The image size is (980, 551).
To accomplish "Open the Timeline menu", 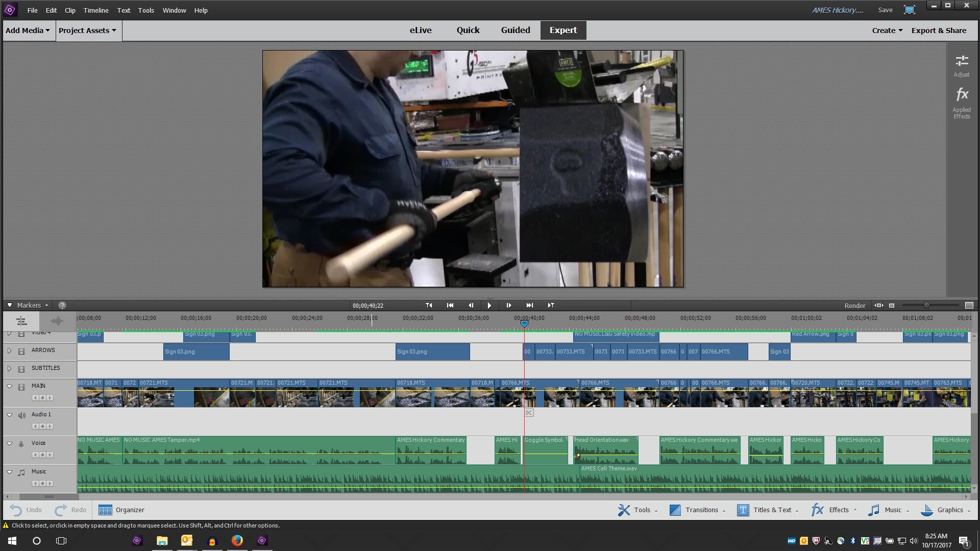I will 95,10.
